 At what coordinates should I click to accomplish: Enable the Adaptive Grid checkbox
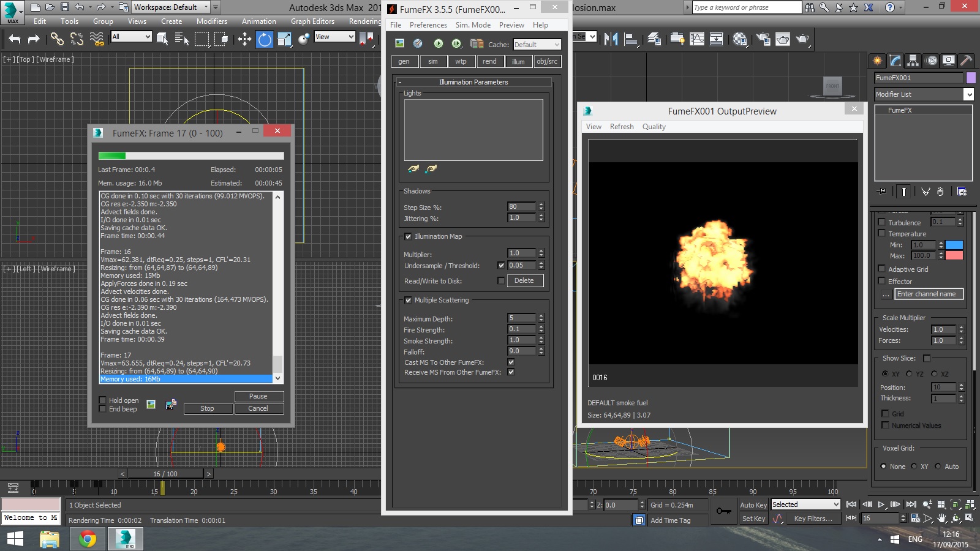[x=881, y=269]
